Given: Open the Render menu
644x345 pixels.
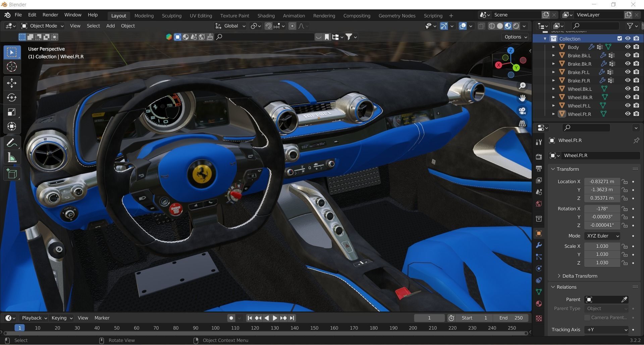Looking at the screenshot, I should (50, 15).
